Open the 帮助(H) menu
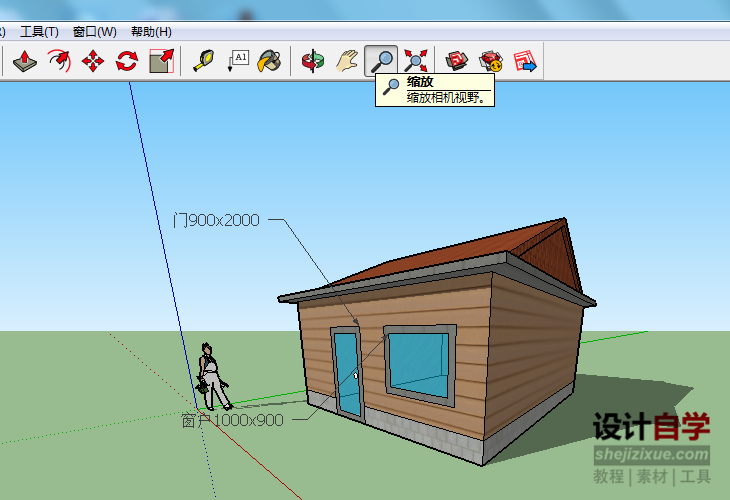730x500 pixels. pyautogui.click(x=151, y=32)
